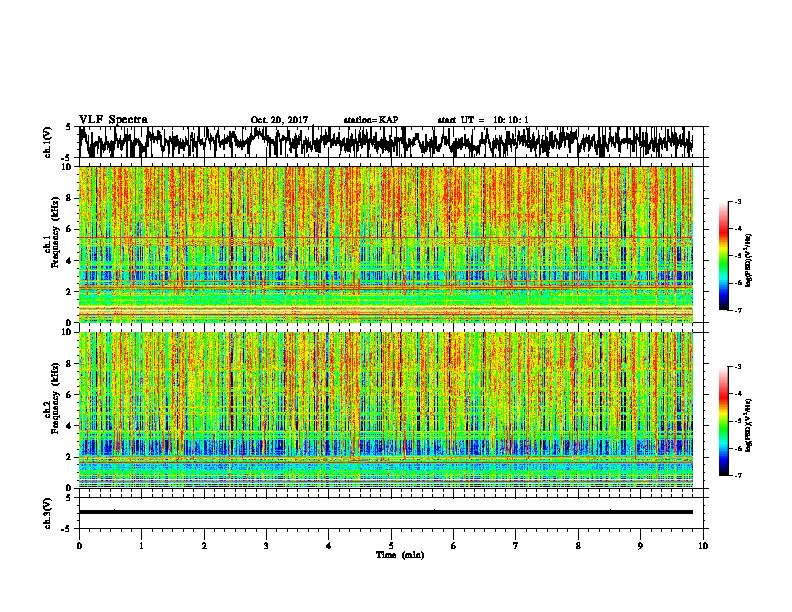Click the "3" tick on the time axis

point(266,546)
